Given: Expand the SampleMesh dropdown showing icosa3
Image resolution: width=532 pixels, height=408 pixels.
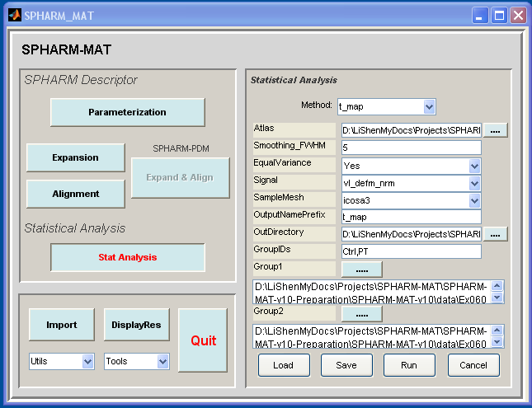Looking at the screenshot, I should [x=411, y=201].
